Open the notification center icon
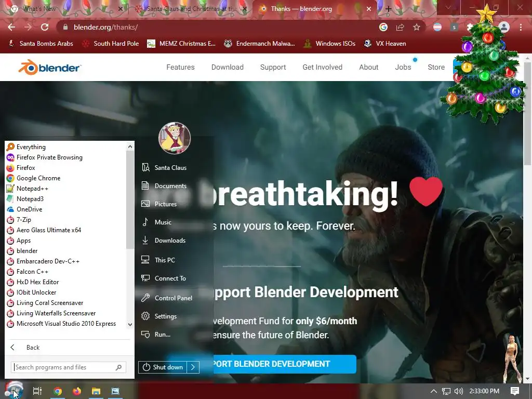532x399 pixels. pyautogui.click(x=515, y=391)
